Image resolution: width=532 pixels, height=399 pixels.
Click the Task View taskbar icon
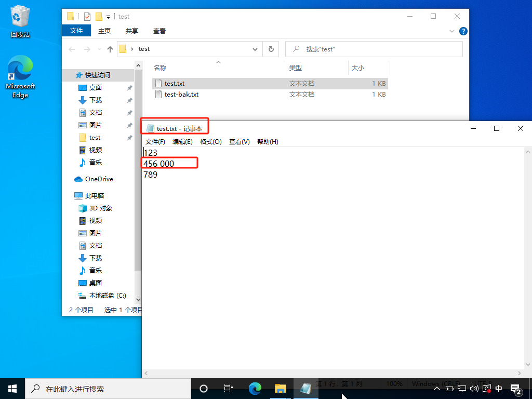(228, 389)
